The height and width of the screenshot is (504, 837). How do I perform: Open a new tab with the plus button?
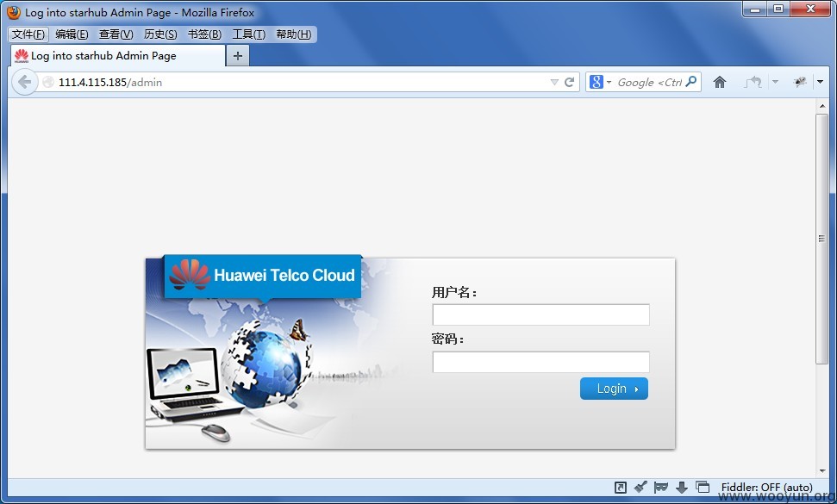click(238, 55)
